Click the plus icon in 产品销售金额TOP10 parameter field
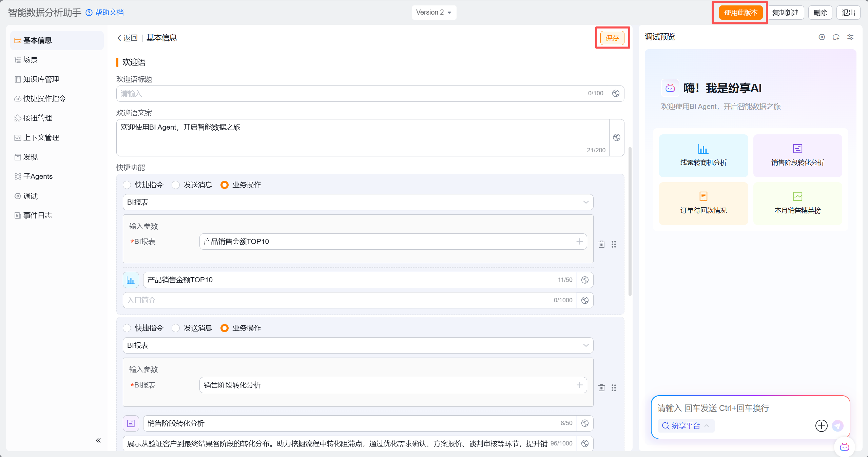Image resolution: width=868 pixels, height=457 pixels. tap(579, 242)
